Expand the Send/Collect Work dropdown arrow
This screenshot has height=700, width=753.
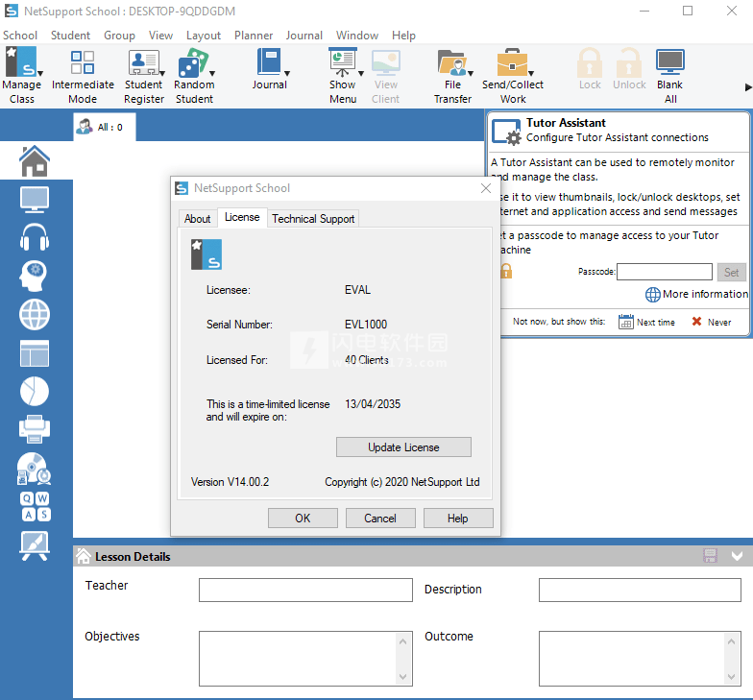point(531,73)
